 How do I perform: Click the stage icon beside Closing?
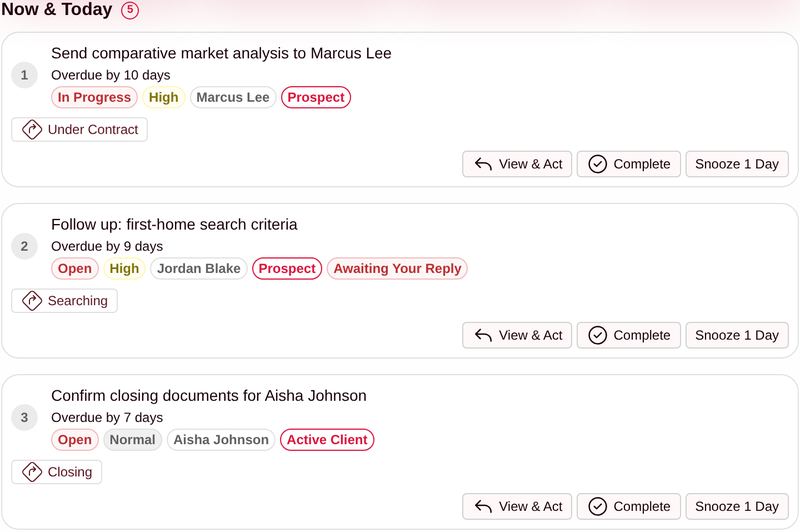coord(32,472)
